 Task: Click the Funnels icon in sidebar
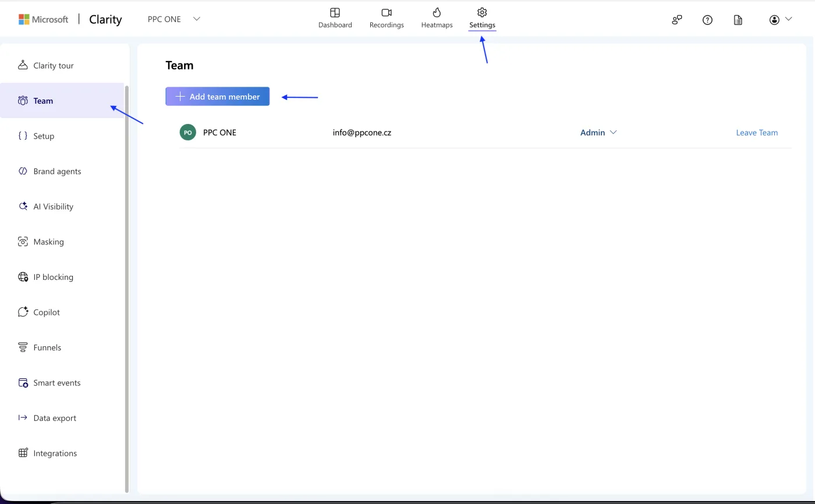coord(23,347)
